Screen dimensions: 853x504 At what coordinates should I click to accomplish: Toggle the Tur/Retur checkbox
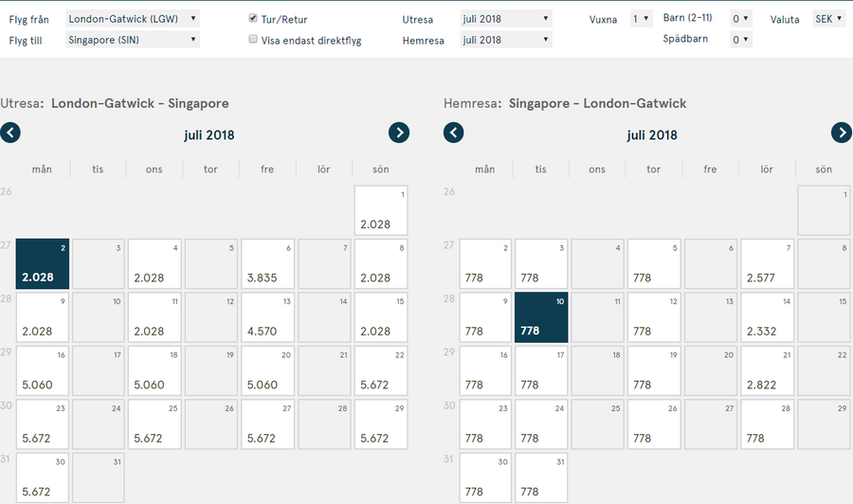pyautogui.click(x=253, y=18)
